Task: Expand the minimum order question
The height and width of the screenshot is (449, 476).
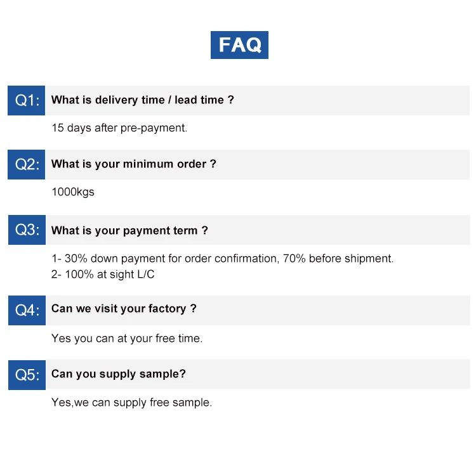Action: coord(133,164)
